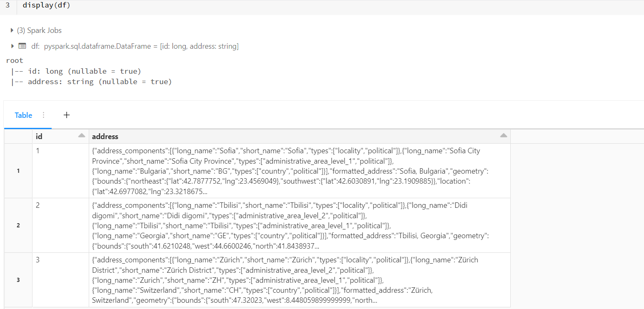This screenshot has height=309, width=644.
Task: Click the Tbilisi address JSON cell
Action: 292,225
